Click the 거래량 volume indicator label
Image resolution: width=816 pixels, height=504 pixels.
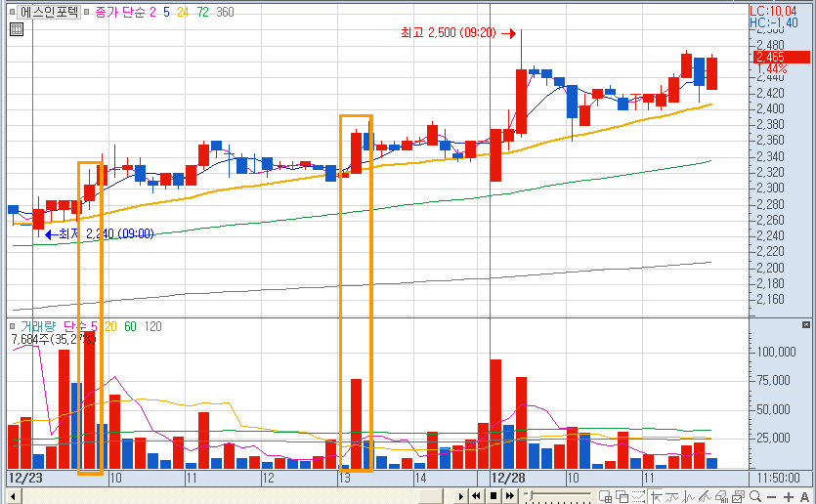point(39,326)
